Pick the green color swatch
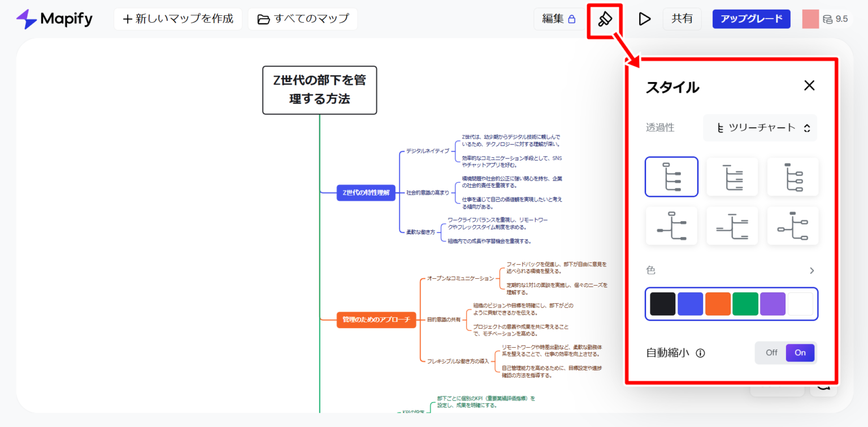Image resolution: width=868 pixels, height=427 pixels. tap(745, 304)
